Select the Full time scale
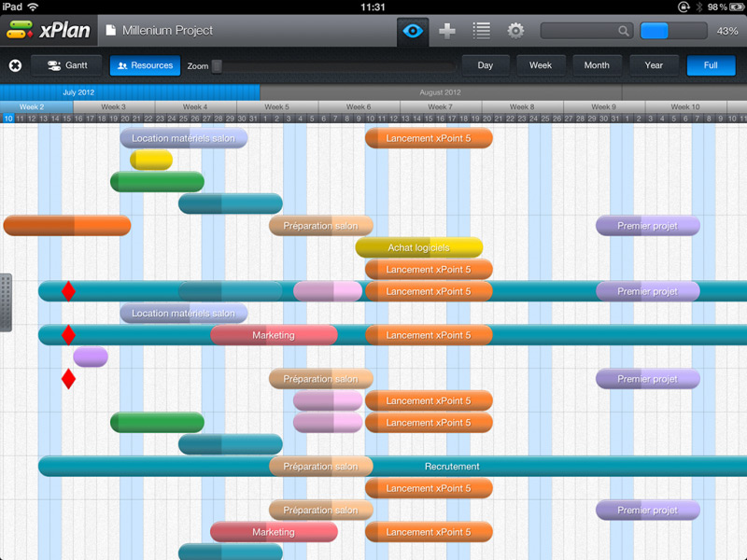 point(711,65)
